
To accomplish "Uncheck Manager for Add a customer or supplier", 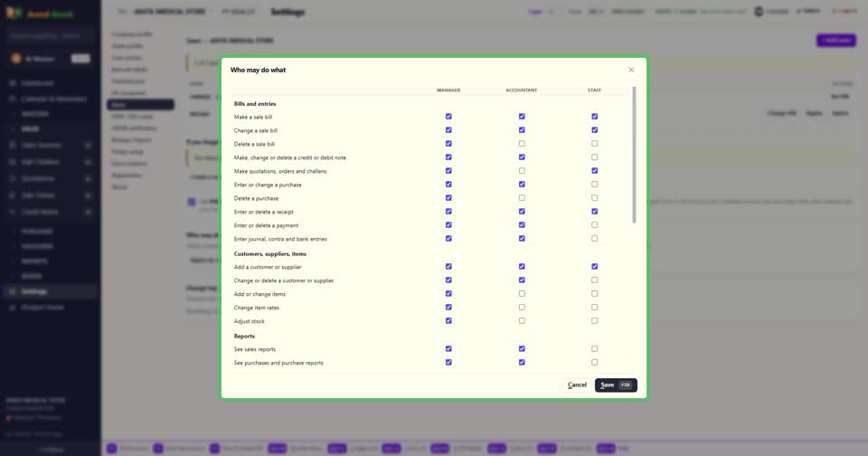I will (448, 267).
